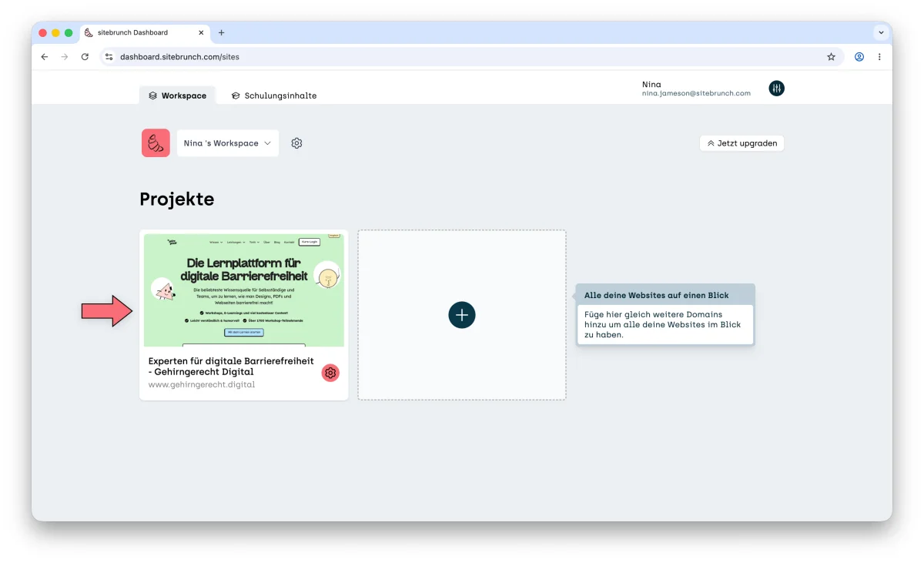Open a new browser tab
This screenshot has height=563, width=924.
pyautogui.click(x=222, y=32)
